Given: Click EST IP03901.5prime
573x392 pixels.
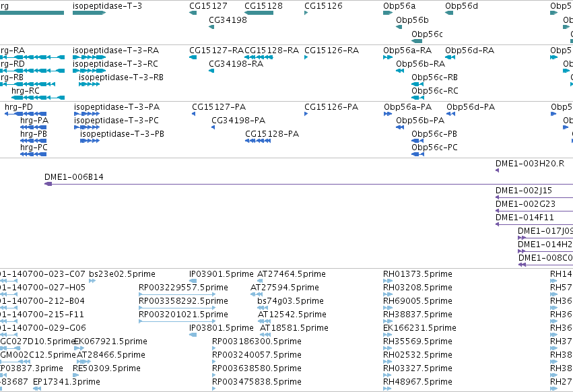Looking at the screenshot, I should pyautogui.click(x=221, y=274).
